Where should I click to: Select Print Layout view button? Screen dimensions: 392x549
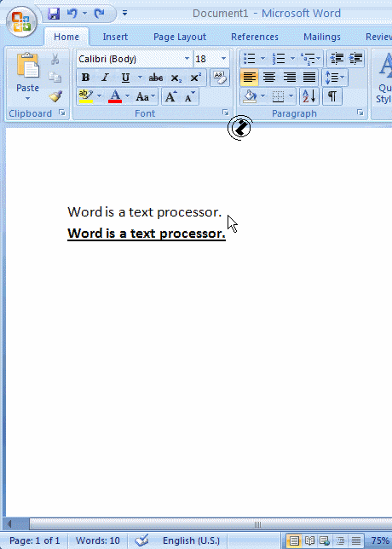pyautogui.click(x=294, y=541)
